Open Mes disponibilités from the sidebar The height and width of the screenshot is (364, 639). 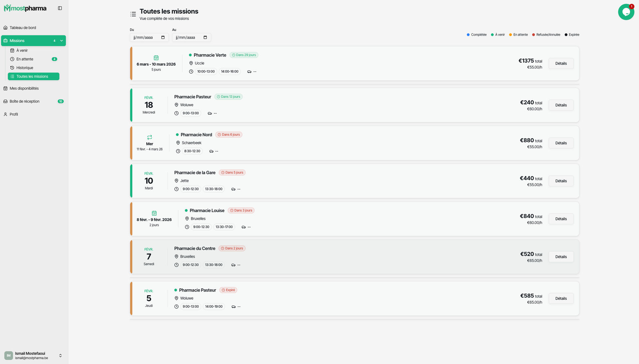point(25,88)
